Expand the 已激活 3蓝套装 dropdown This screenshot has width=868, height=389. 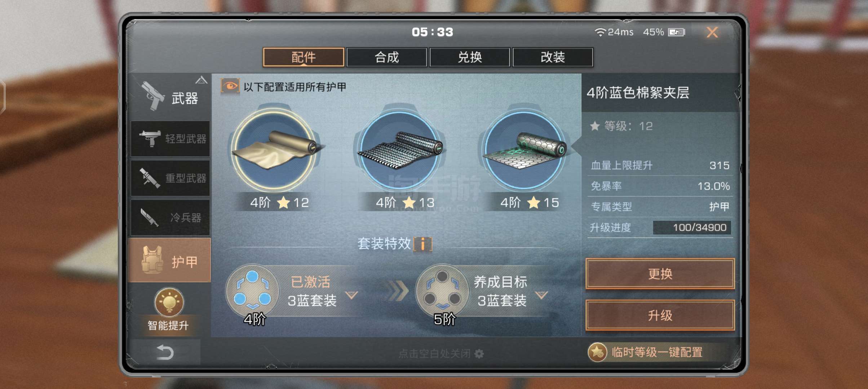[351, 295]
